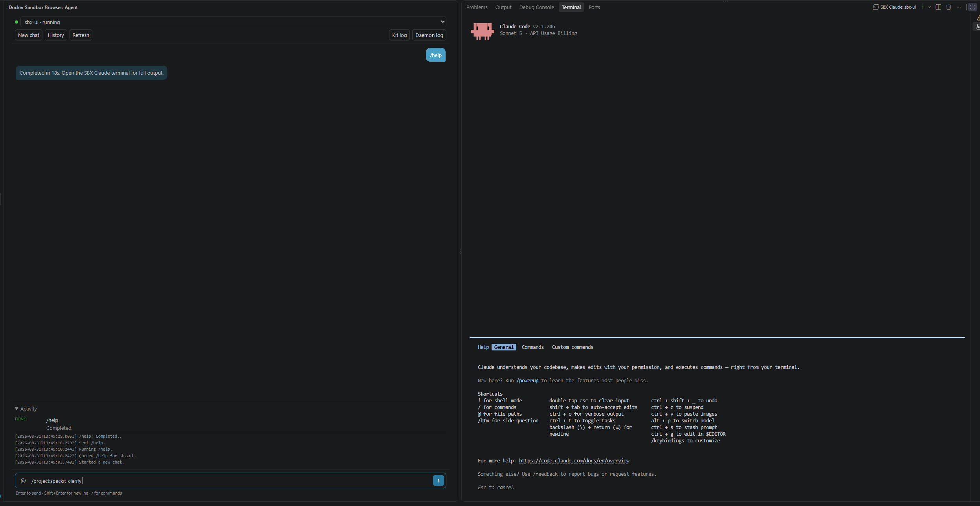Click the new terminal plus icon
The height and width of the screenshot is (506, 980).
923,7
